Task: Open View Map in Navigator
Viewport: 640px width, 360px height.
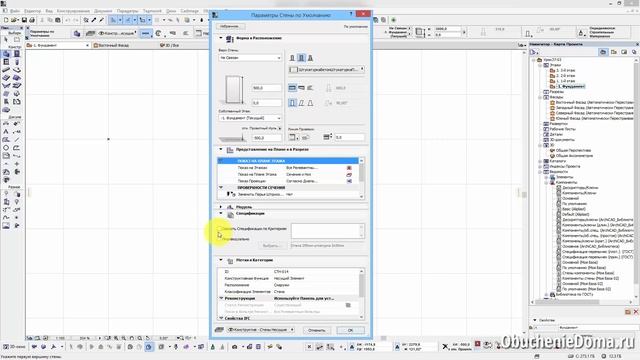Action: pos(613,52)
